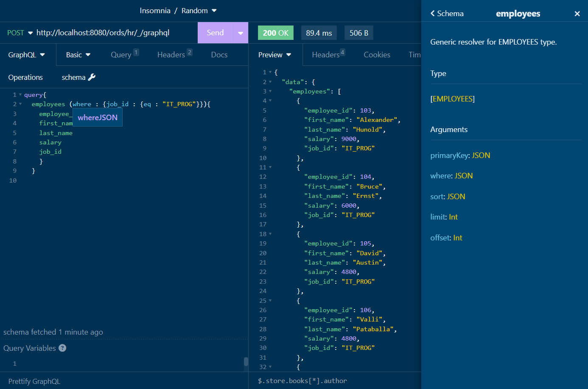Viewport: 588px width, 389px height.
Task: Change the POST method dropdown
Action: pos(20,33)
